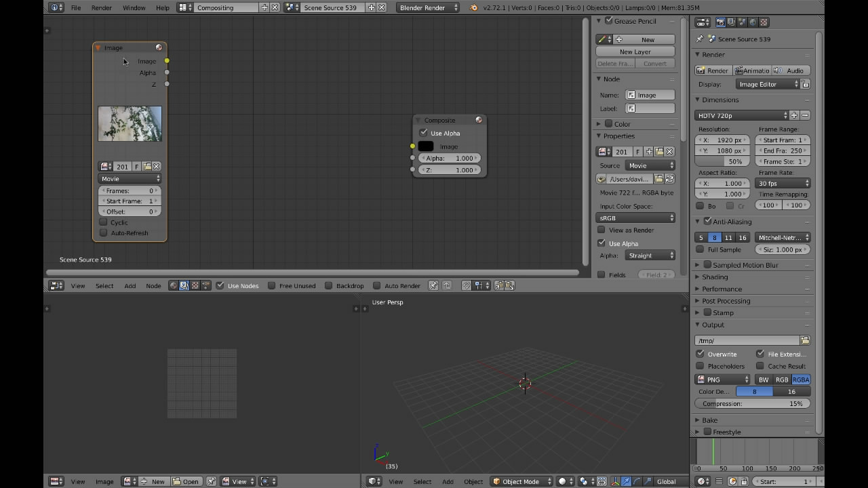Open the Render Layers context tab
This screenshot has width=868, height=488.
[731, 22]
